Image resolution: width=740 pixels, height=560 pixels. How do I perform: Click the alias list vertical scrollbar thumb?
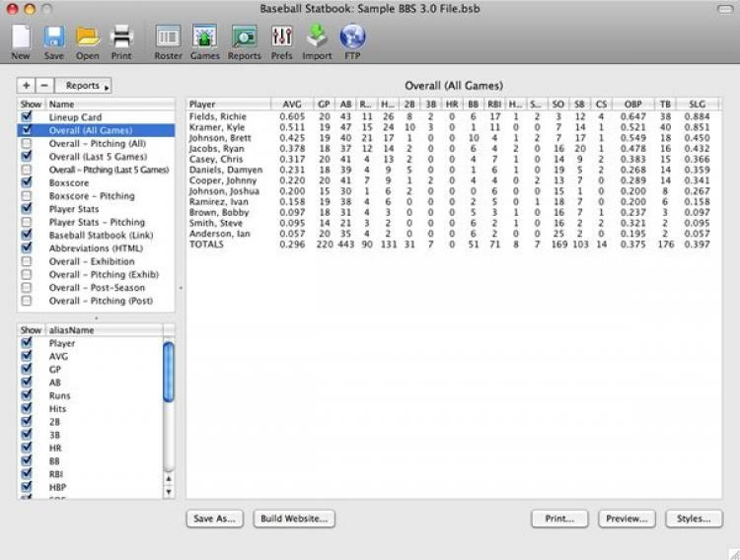(169, 373)
